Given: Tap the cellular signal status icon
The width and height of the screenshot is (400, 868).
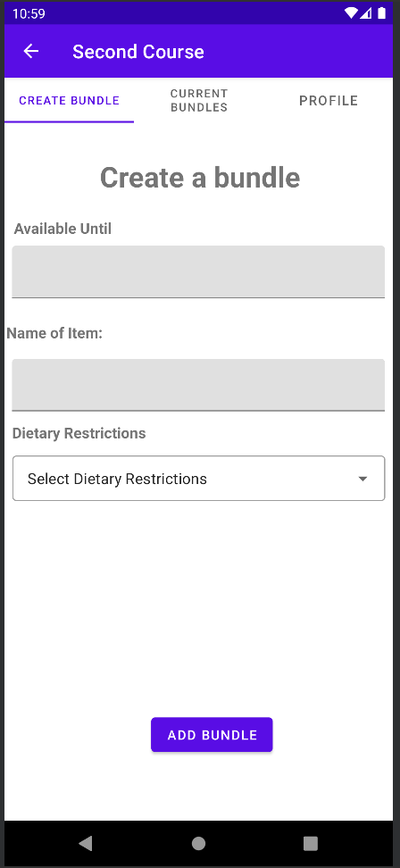Looking at the screenshot, I should [x=366, y=13].
